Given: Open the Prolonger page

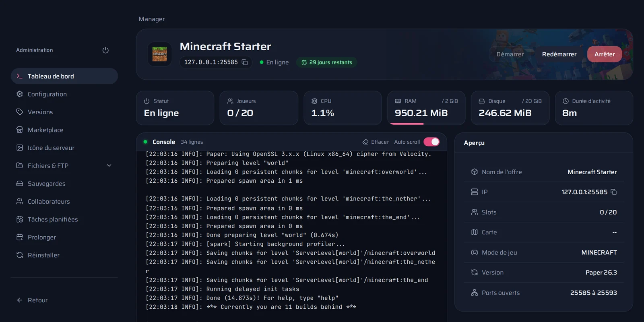Looking at the screenshot, I should pyautogui.click(x=64, y=237).
